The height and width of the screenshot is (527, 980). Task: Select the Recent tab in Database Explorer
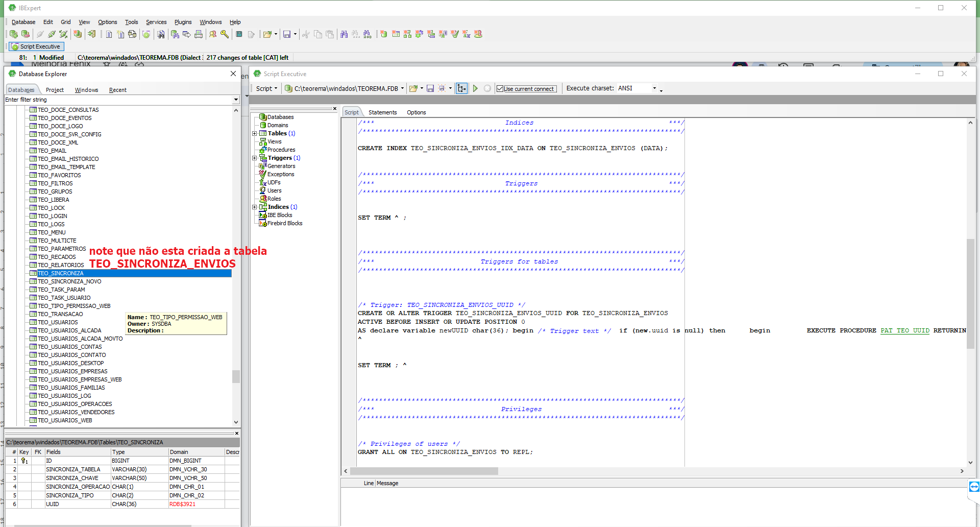[x=117, y=90]
